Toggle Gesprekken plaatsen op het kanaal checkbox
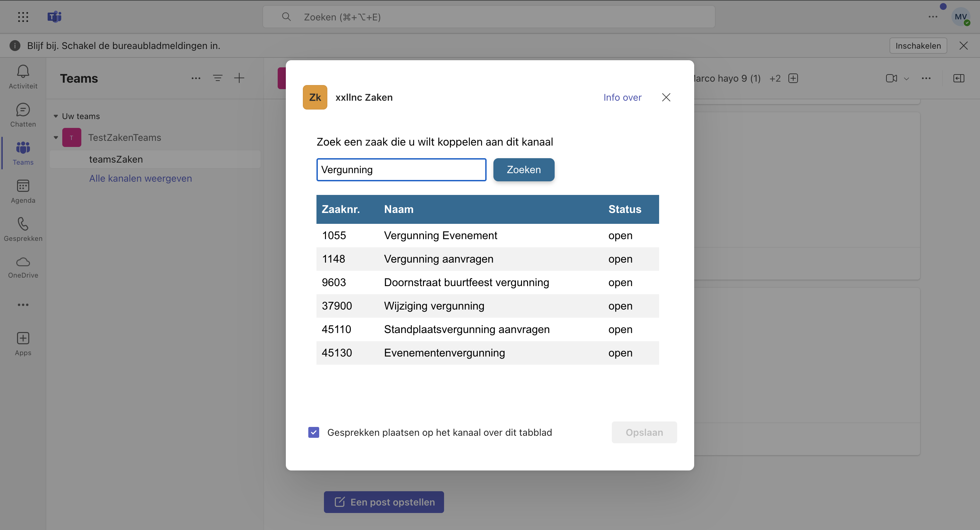 (313, 432)
